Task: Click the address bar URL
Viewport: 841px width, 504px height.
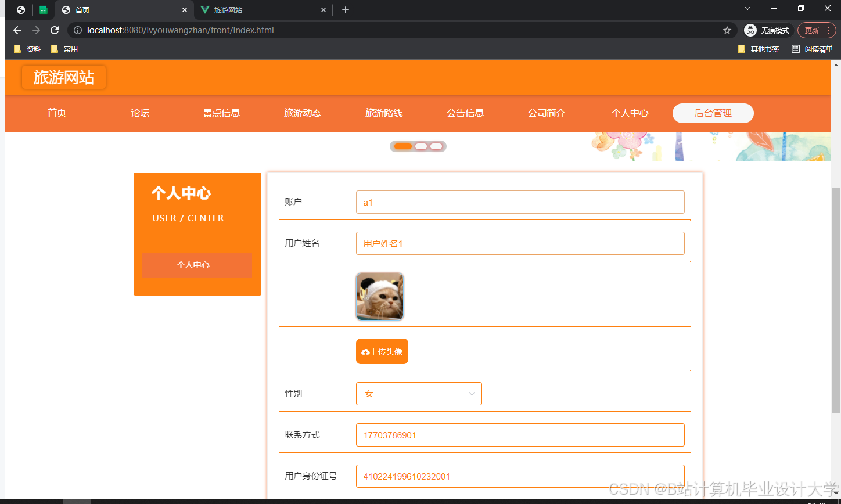Action: (181, 30)
